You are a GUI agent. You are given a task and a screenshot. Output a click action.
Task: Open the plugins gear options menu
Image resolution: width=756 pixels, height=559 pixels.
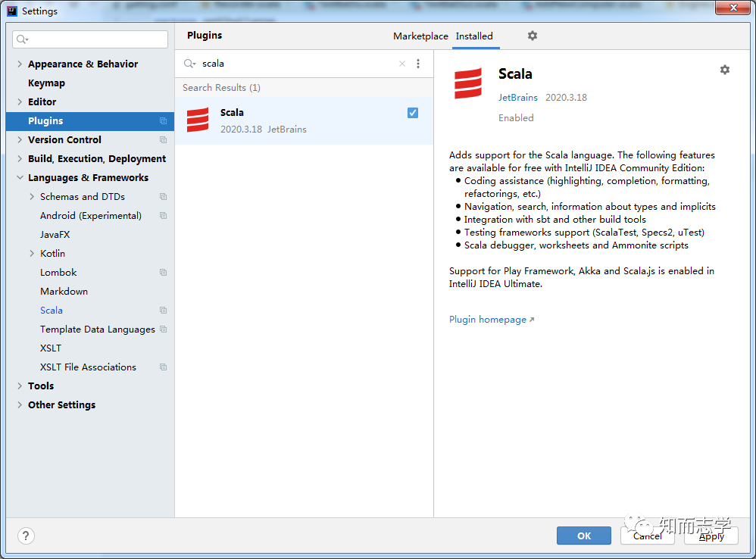[533, 36]
